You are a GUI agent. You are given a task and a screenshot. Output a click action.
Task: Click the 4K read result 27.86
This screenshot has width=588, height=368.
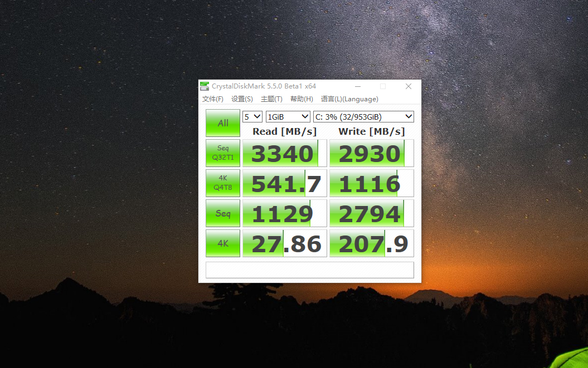tap(285, 243)
